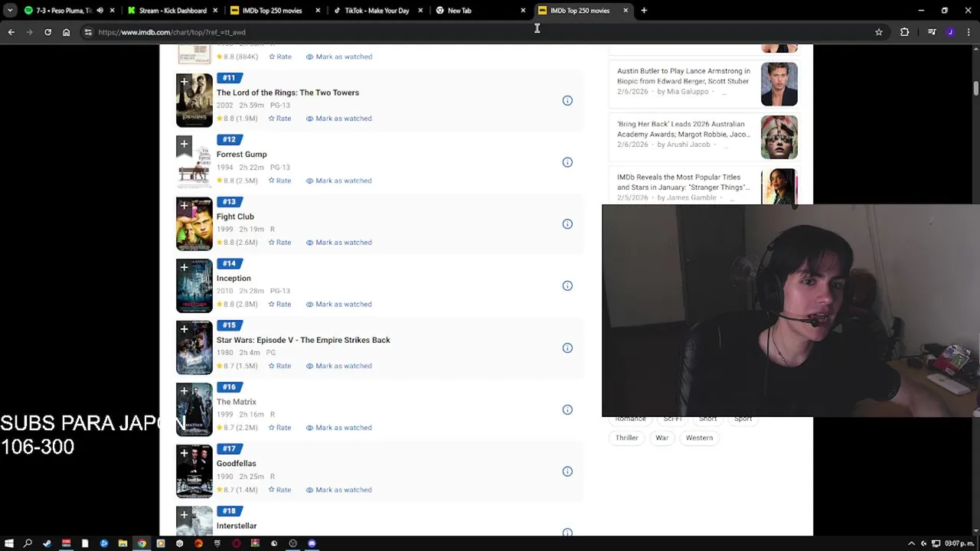Switch to first IMDb Top 250 tab
Screen dimensions: 980x551
[274, 11]
